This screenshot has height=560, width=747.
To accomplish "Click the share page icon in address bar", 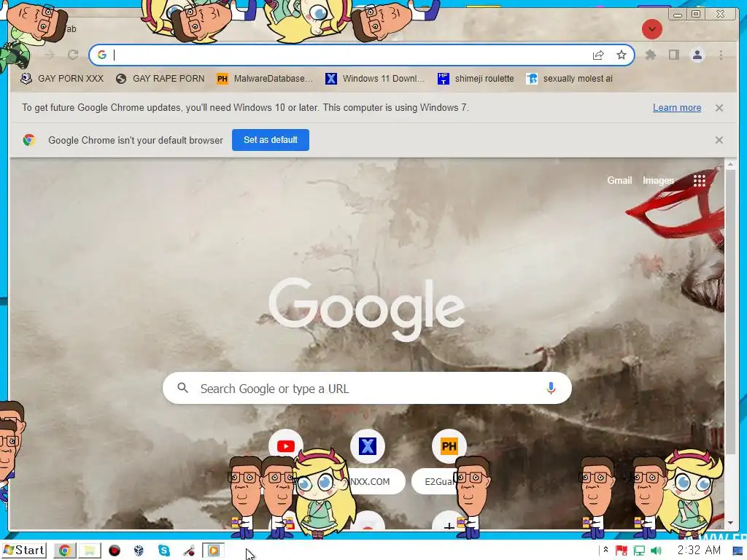I will point(598,55).
